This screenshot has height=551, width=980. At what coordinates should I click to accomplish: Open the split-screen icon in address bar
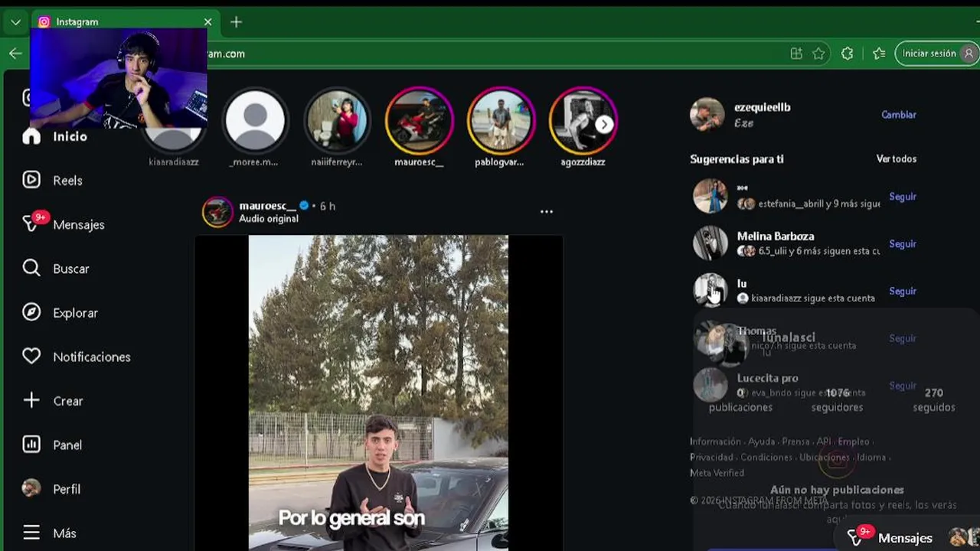(x=796, y=54)
